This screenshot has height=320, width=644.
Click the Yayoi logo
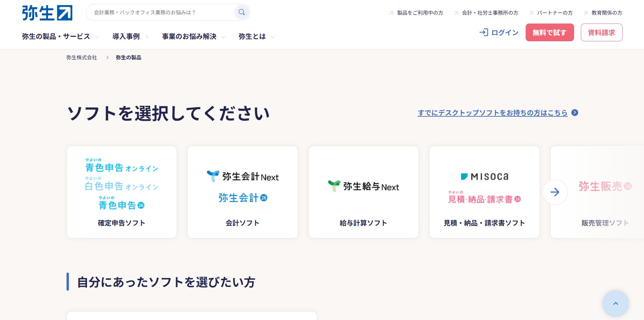click(47, 13)
